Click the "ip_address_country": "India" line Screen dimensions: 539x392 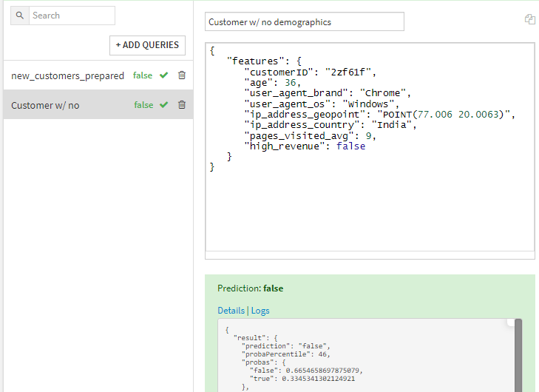(x=330, y=125)
